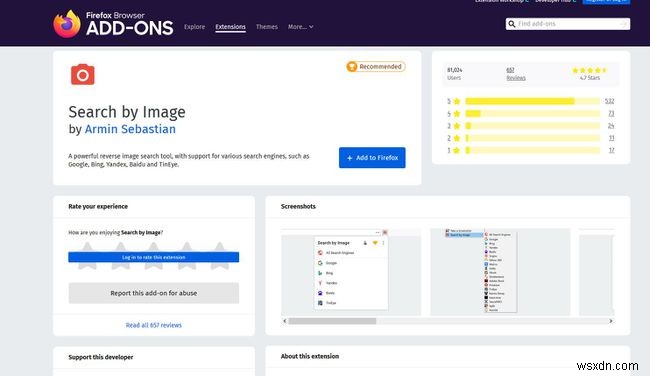Switch to the Themes section
This screenshot has height=376, width=650.
coord(267,27)
